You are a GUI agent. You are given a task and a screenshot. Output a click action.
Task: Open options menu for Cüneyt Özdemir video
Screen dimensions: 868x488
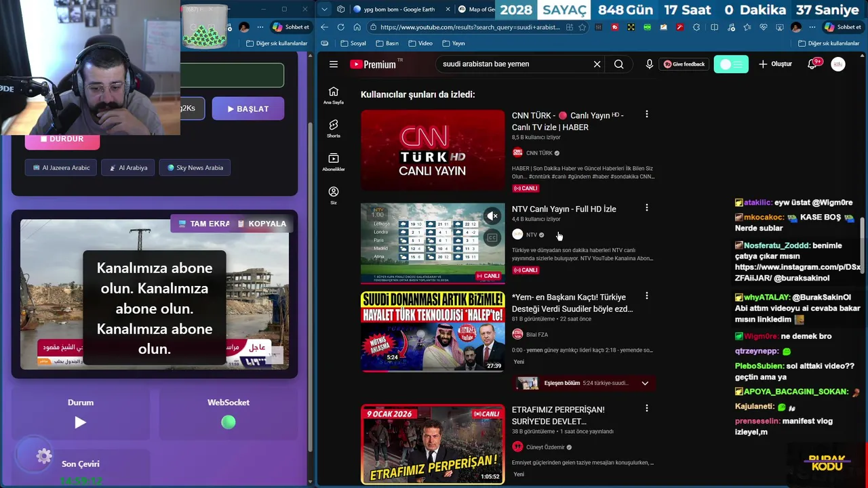(646, 409)
